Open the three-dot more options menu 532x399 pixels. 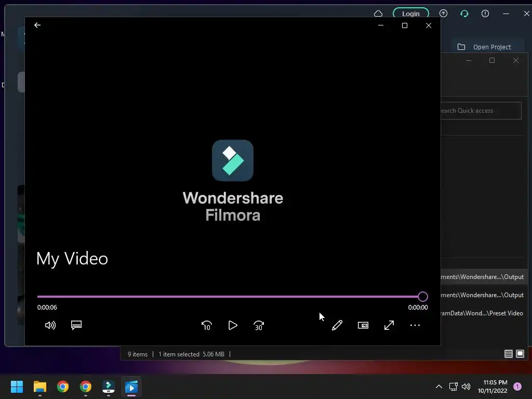coord(415,325)
